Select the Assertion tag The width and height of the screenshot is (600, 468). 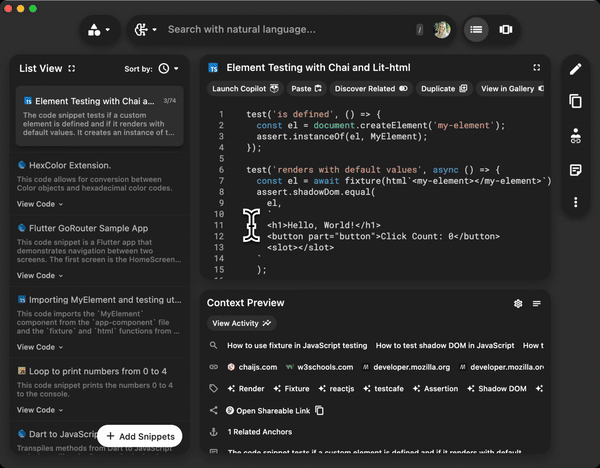[x=435, y=388]
